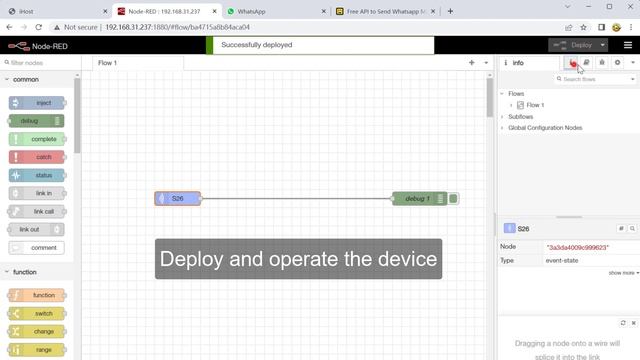Bookmark this page with the star icon
This screenshot has height=360, width=640.
pyautogui.click(x=584, y=27)
